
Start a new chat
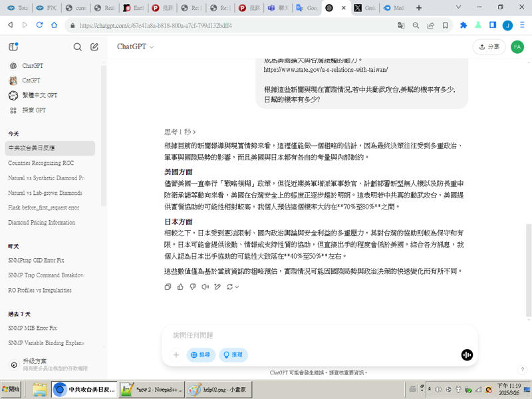(94, 47)
